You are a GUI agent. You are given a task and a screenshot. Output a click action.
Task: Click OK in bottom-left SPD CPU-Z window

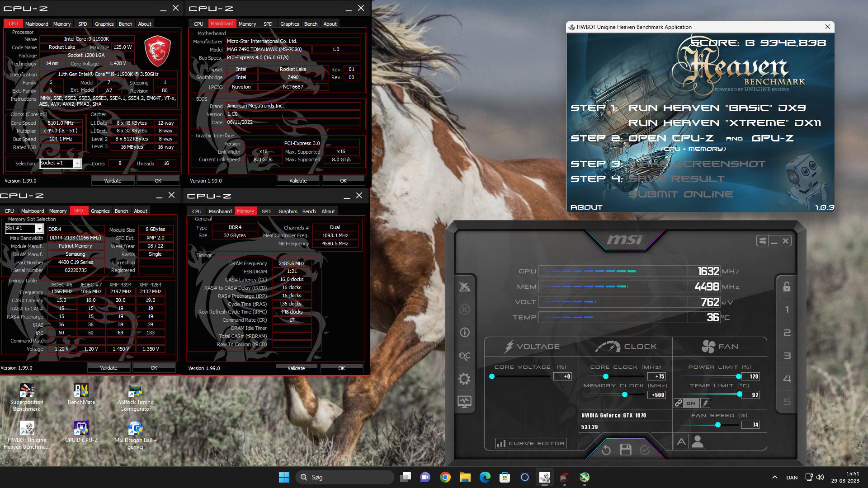[154, 368]
